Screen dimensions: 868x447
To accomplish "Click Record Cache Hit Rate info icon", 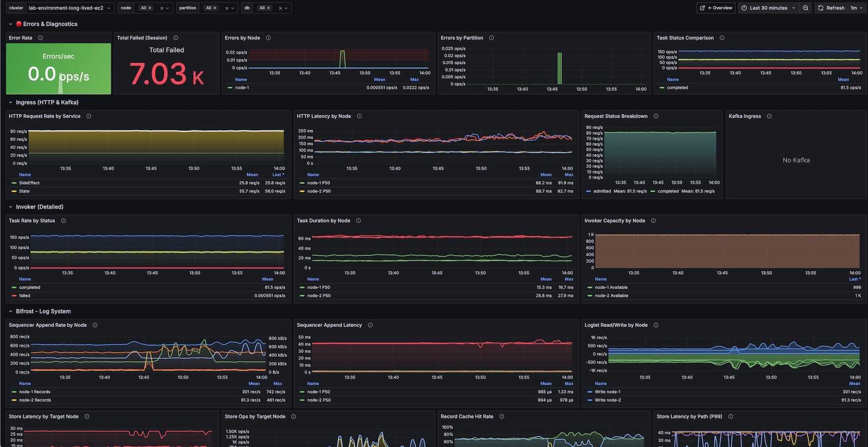I will (502, 417).
